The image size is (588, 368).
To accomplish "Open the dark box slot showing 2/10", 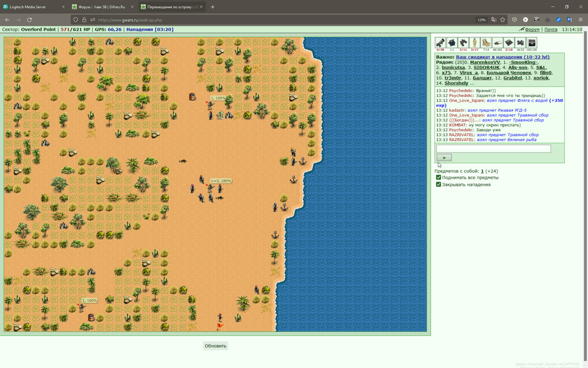I will coord(509,43).
